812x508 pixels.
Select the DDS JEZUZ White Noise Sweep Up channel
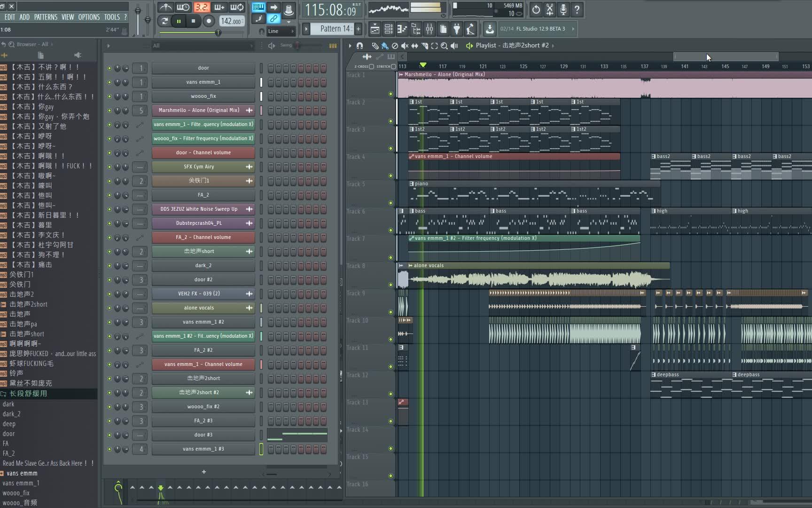click(x=203, y=209)
